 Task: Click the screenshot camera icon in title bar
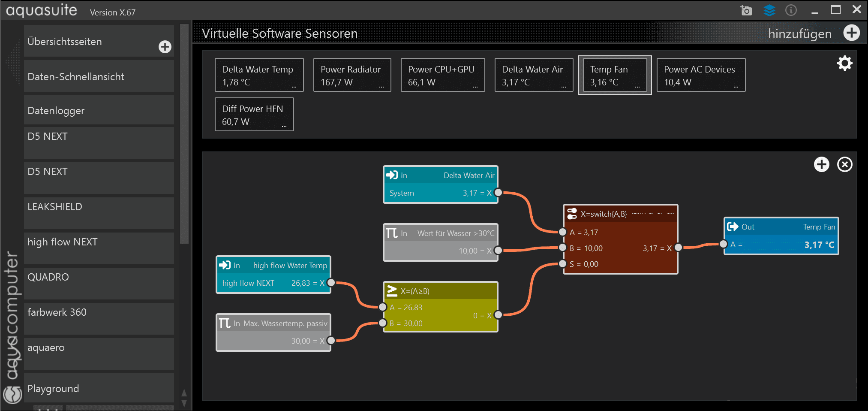click(x=746, y=10)
